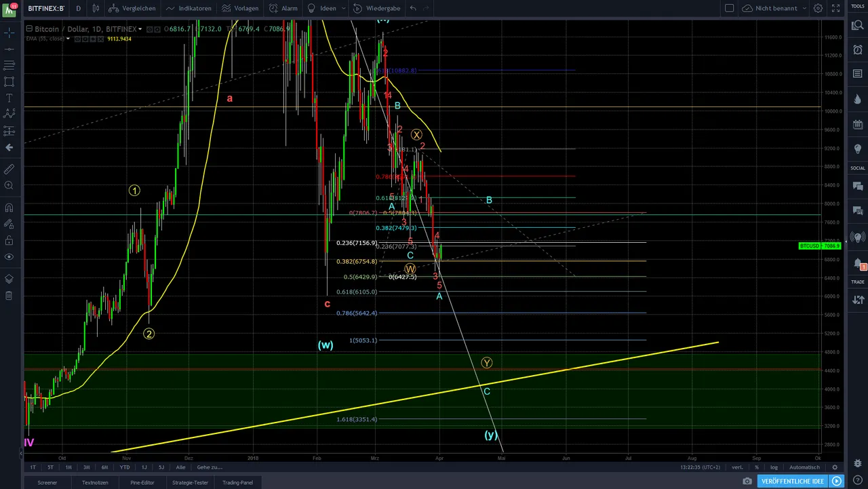
Task: Open Vergleichen compare symbol
Action: click(x=133, y=8)
